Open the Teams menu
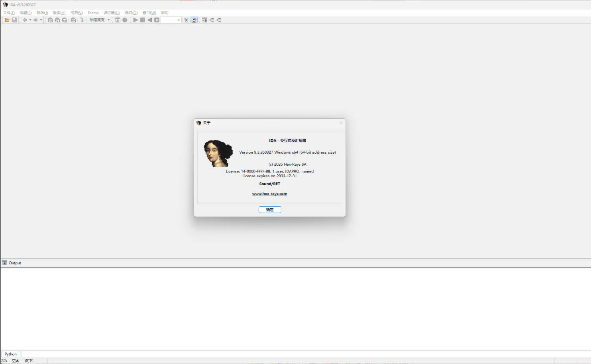The image size is (591, 364). point(93,13)
